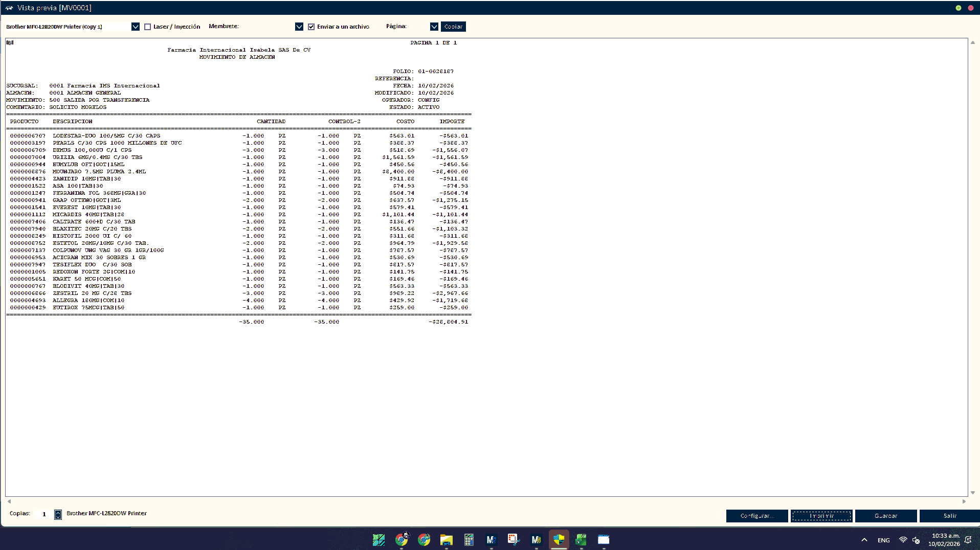Click the Copias count input field
Image resolution: width=980 pixels, height=550 pixels.
pyautogui.click(x=44, y=514)
